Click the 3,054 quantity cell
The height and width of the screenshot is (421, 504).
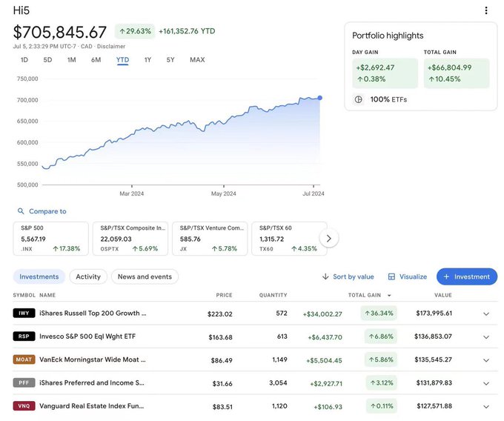278,382
